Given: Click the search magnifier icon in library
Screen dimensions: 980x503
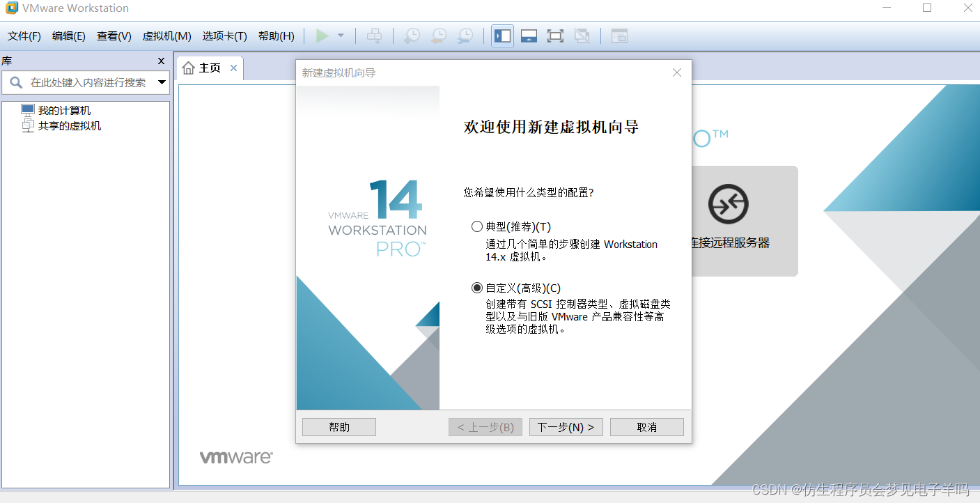Looking at the screenshot, I should pyautogui.click(x=16, y=82).
